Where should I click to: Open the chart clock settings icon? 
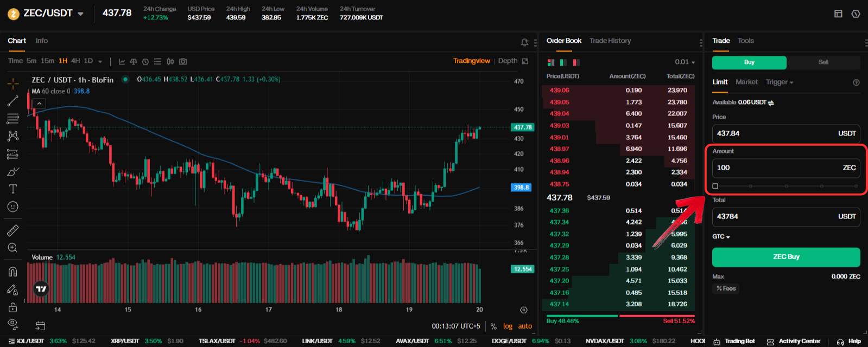coord(145,61)
